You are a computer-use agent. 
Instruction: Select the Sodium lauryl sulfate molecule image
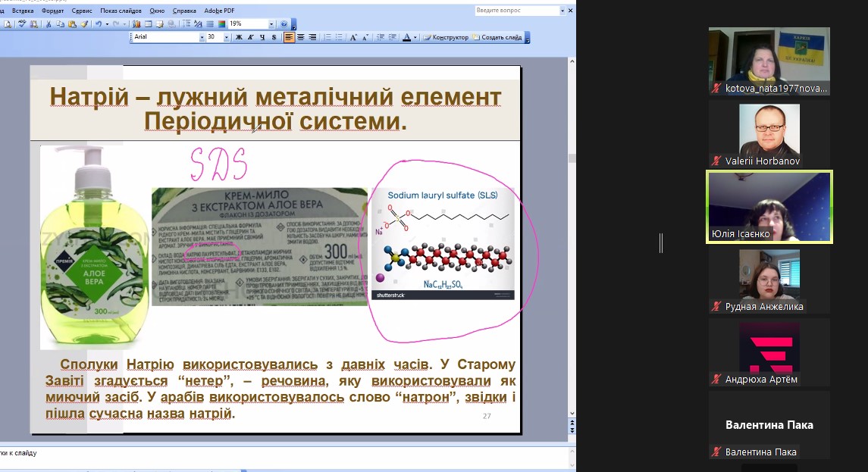tap(443, 244)
